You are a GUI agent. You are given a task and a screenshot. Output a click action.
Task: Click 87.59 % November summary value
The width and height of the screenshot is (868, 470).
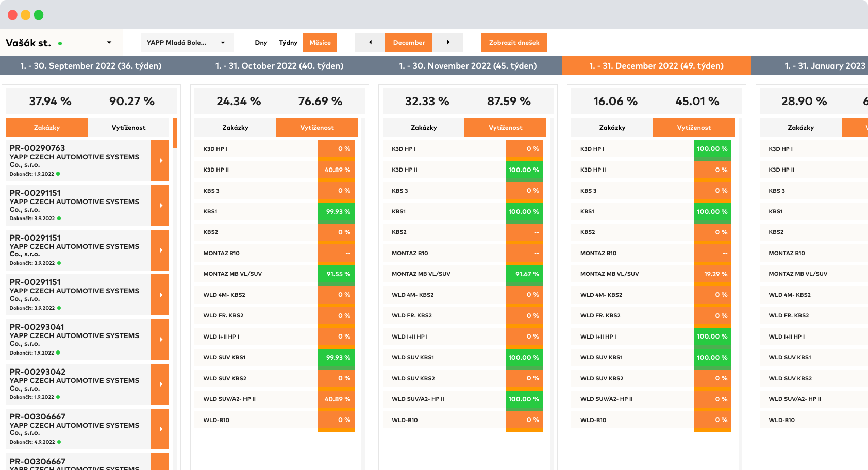(x=509, y=101)
